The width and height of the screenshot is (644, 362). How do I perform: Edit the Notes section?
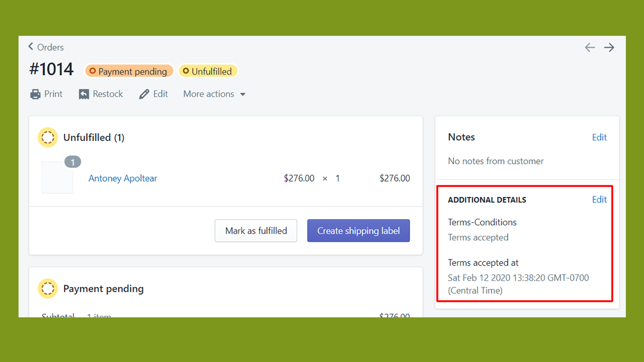(x=599, y=137)
